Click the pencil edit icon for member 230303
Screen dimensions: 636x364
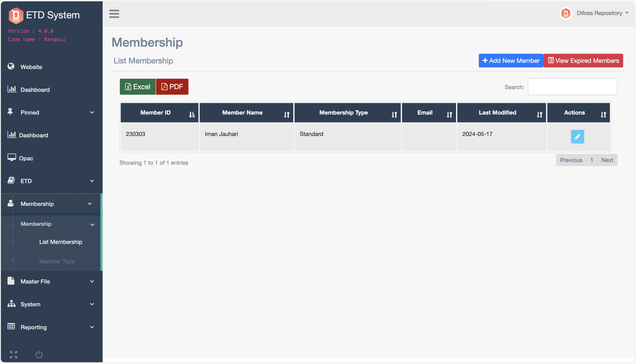click(x=577, y=136)
